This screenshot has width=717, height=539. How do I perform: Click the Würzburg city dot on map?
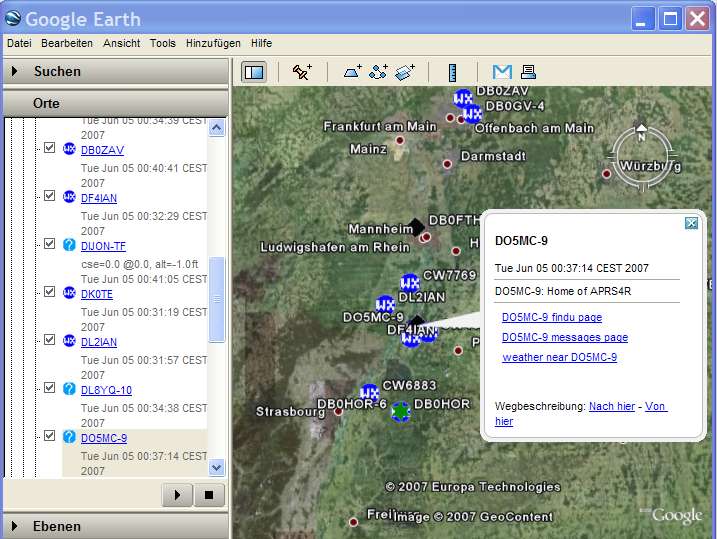(x=606, y=174)
